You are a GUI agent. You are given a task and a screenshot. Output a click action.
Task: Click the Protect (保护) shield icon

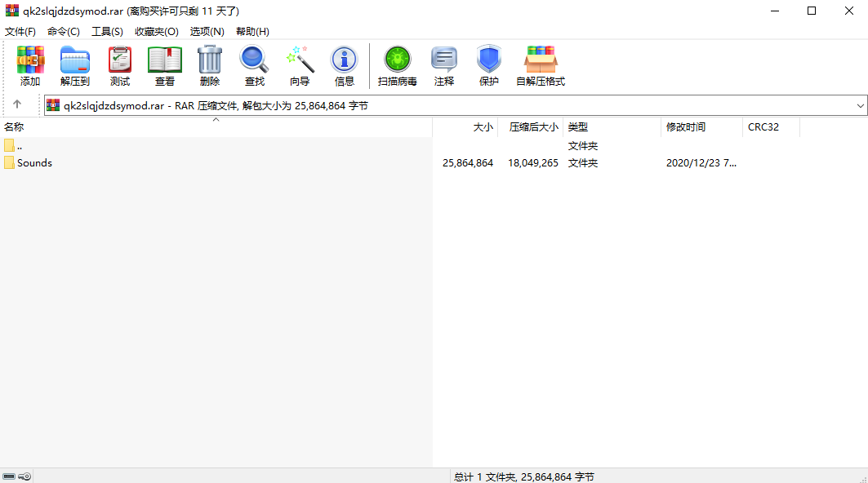pos(489,60)
